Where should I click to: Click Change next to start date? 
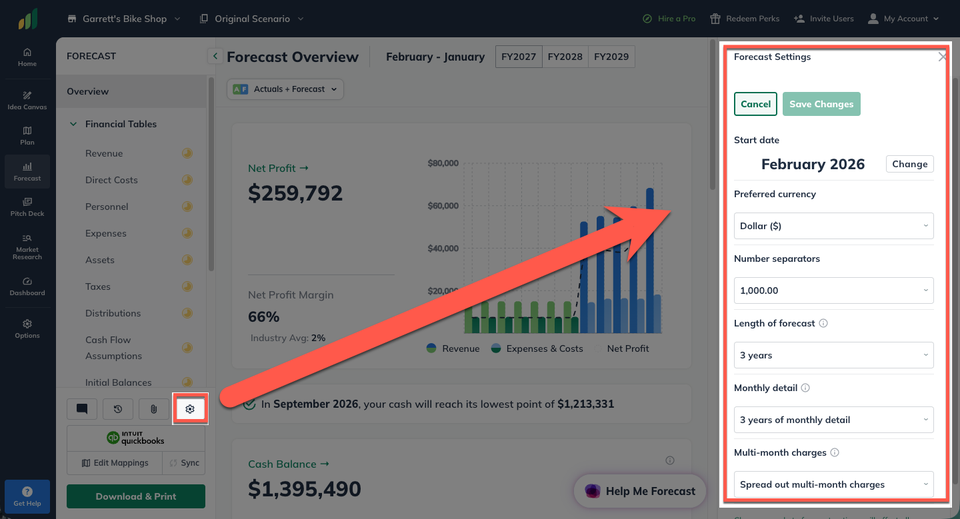tap(909, 164)
